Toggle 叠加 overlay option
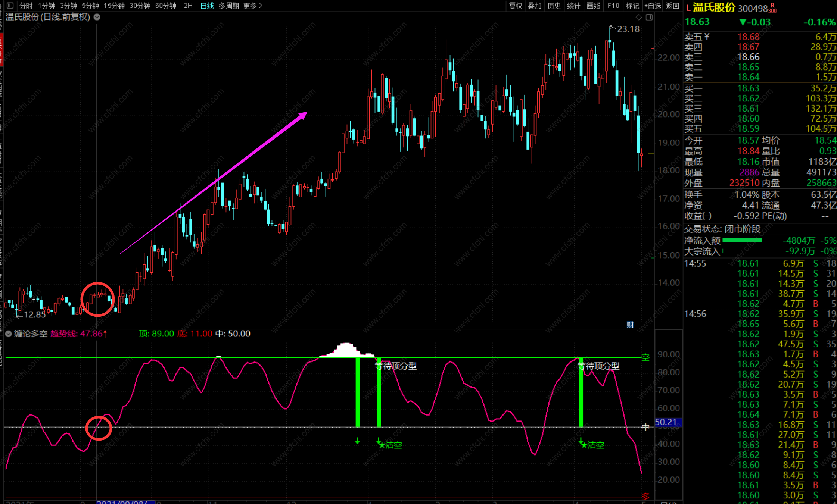Viewport: 837px width, 504px height. pyautogui.click(x=535, y=6)
